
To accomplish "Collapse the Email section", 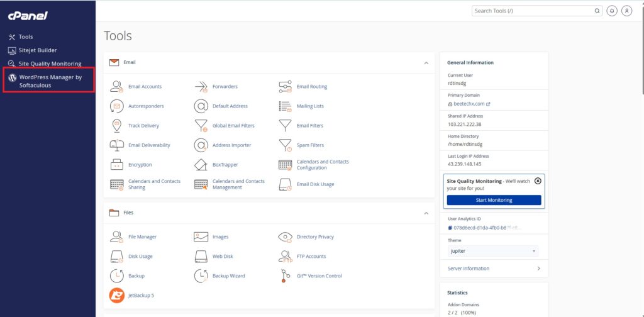I will pos(426,63).
